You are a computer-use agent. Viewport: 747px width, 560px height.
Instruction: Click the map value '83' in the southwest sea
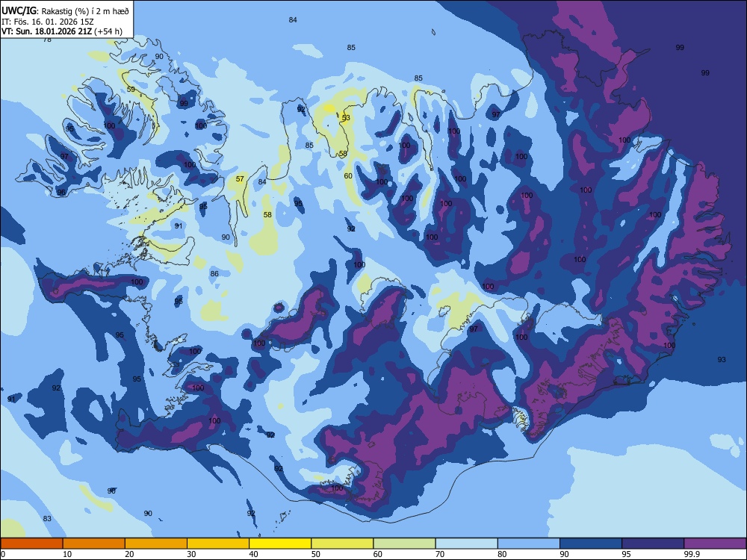pos(47,519)
